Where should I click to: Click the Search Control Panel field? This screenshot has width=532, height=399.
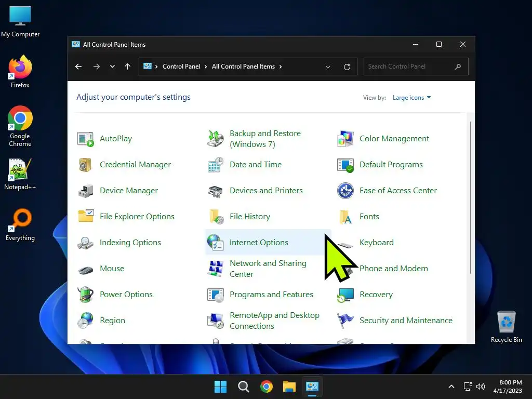tap(416, 66)
